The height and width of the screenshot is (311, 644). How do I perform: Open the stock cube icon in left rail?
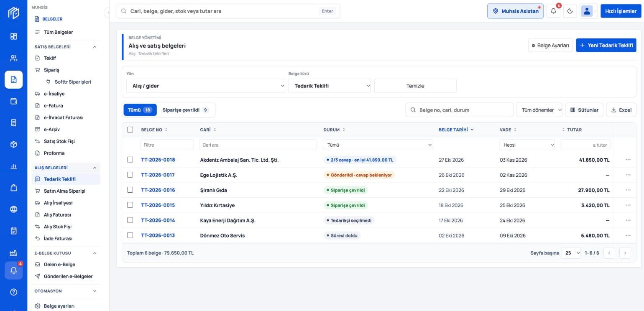click(14, 144)
